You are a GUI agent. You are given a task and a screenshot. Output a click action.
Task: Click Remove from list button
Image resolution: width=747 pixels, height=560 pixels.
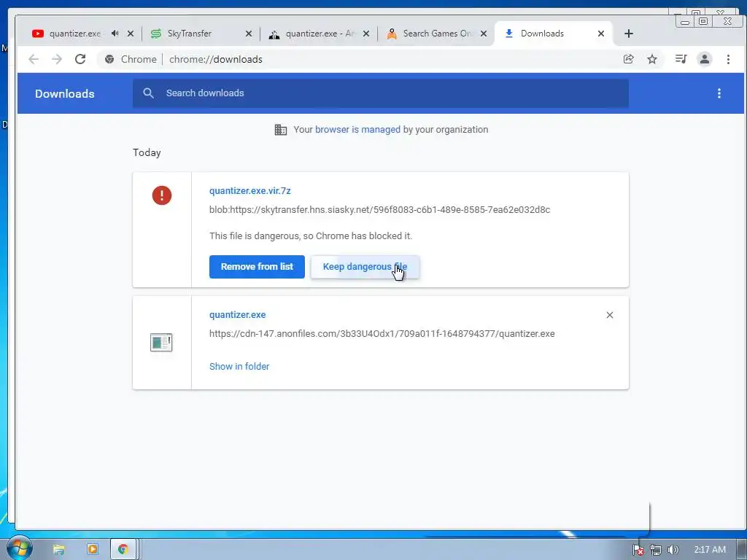[257, 267]
